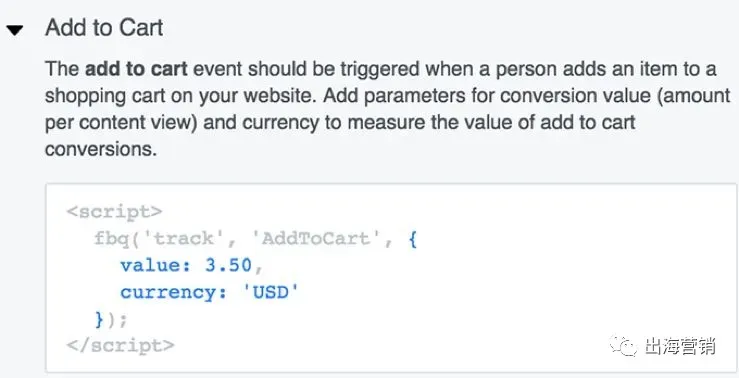The image size is (739, 378).
Task: Click the closing }); line
Action: point(111,320)
